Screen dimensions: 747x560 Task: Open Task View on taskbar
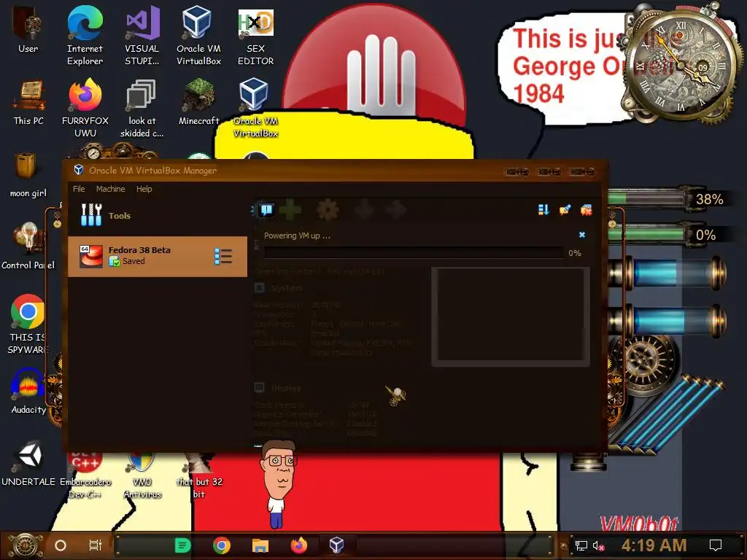[x=96, y=545]
